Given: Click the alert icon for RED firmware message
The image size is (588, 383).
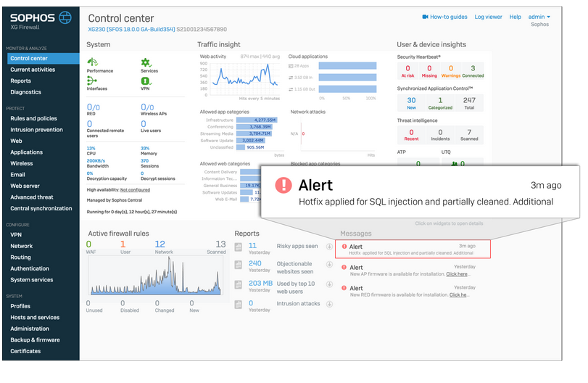Looking at the screenshot, I should pyautogui.click(x=344, y=288).
